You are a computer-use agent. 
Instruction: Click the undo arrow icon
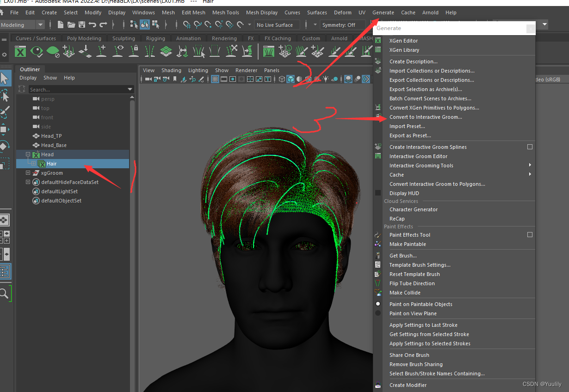coord(93,24)
